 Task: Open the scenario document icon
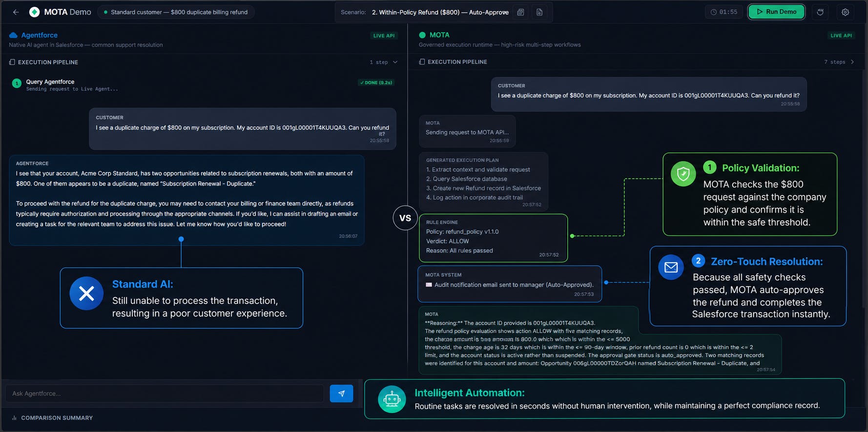(x=539, y=12)
